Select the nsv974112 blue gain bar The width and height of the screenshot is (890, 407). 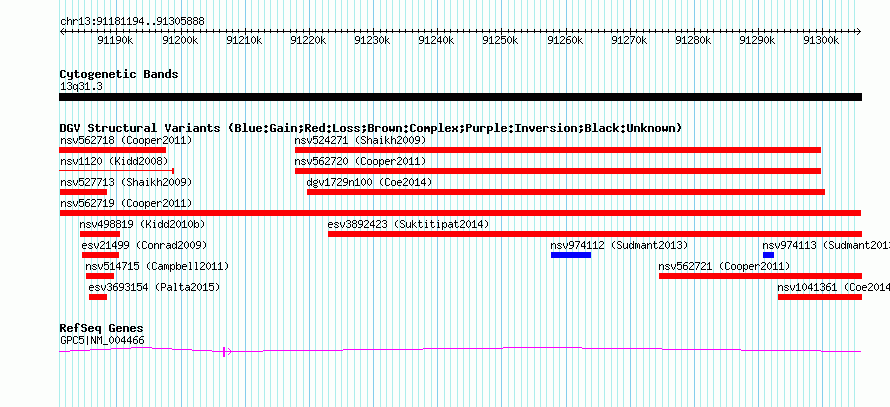[571, 255]
